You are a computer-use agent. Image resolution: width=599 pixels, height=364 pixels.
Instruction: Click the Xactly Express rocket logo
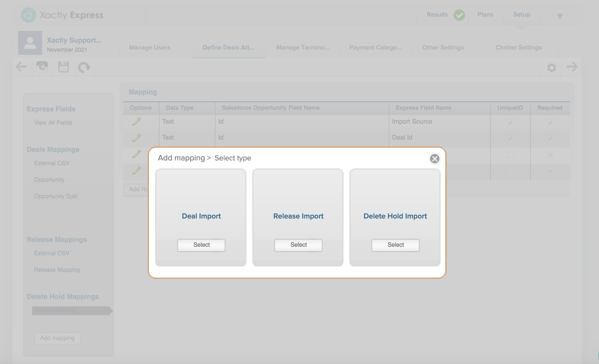(29, 15)
